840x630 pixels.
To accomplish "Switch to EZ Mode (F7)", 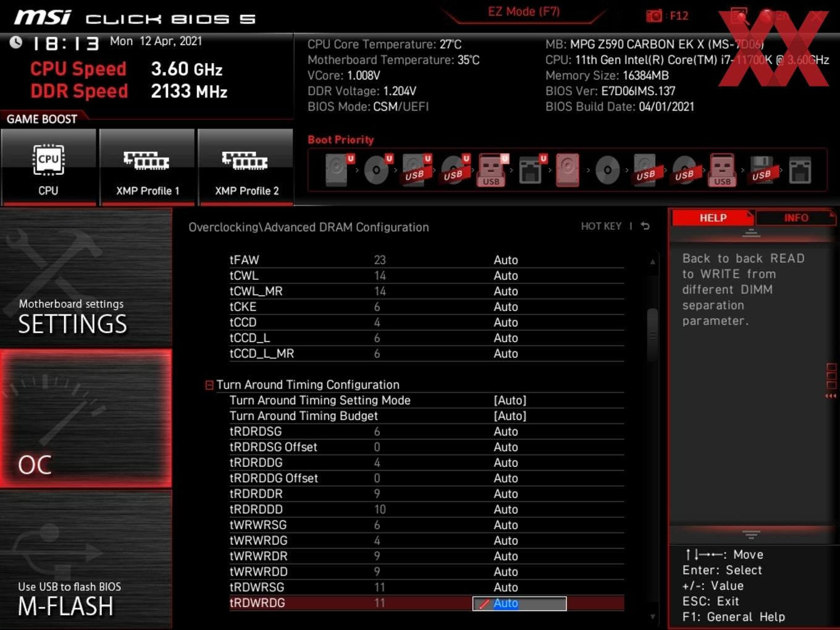I will coord(524,11).
